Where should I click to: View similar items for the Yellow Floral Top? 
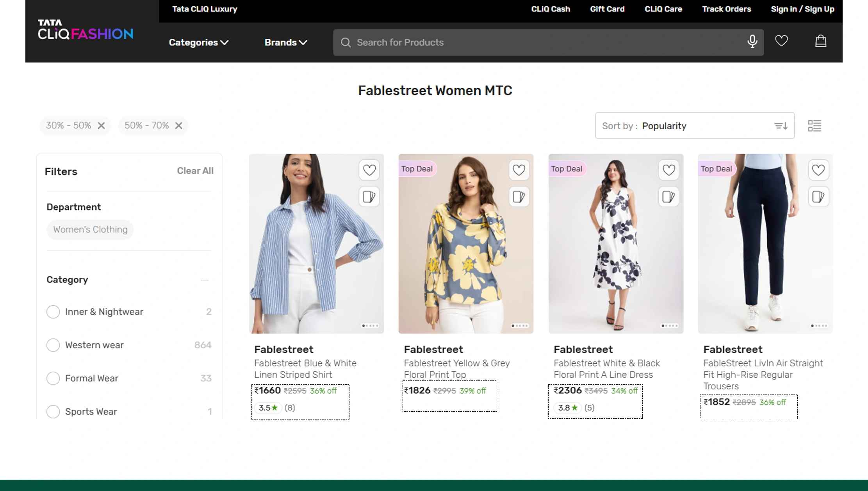519,196
